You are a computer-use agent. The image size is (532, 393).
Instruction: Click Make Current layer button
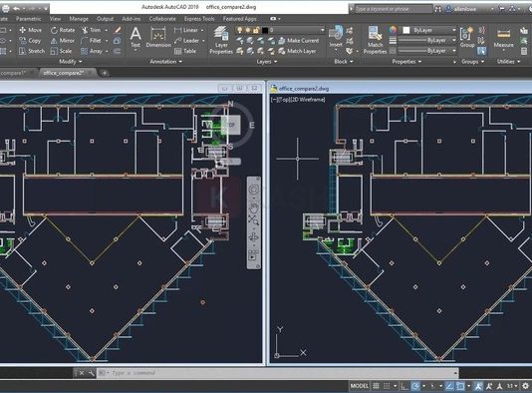coord(299,41)
